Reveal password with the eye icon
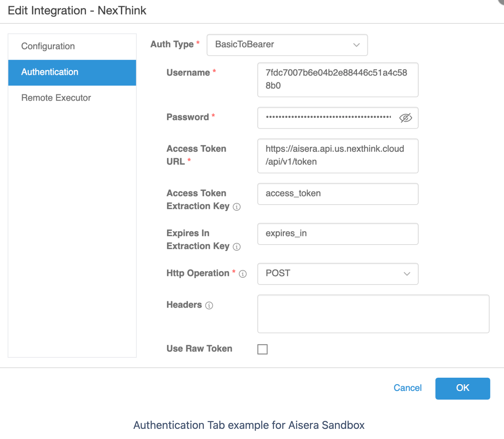The height and width of the screenshot is (439, 504). [405, 118]
